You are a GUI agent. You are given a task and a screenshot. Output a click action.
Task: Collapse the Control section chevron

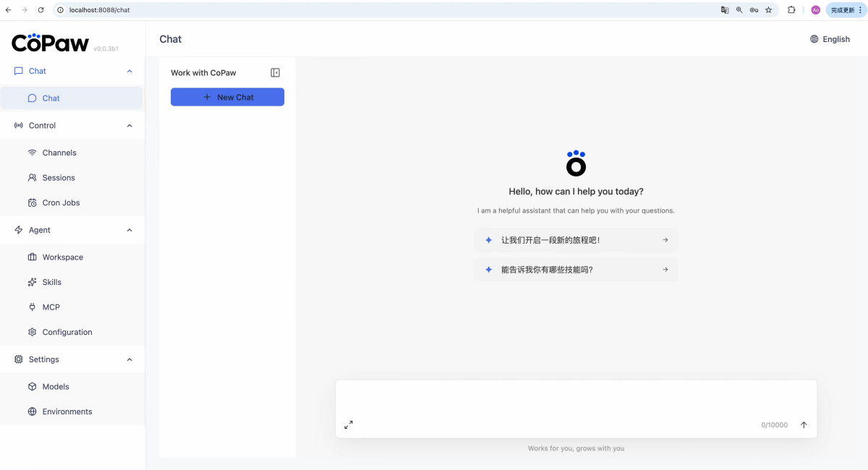[129, 126]
